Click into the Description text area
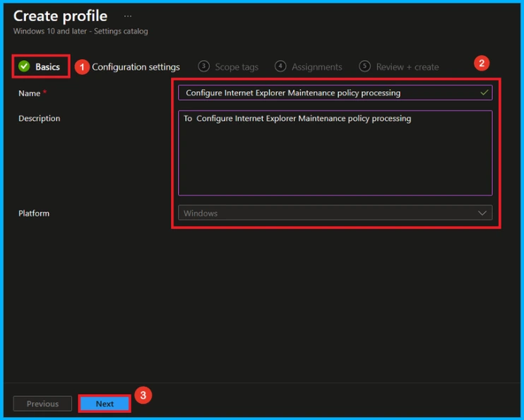This screenshot has width=524, height=420. pos(335,152)
